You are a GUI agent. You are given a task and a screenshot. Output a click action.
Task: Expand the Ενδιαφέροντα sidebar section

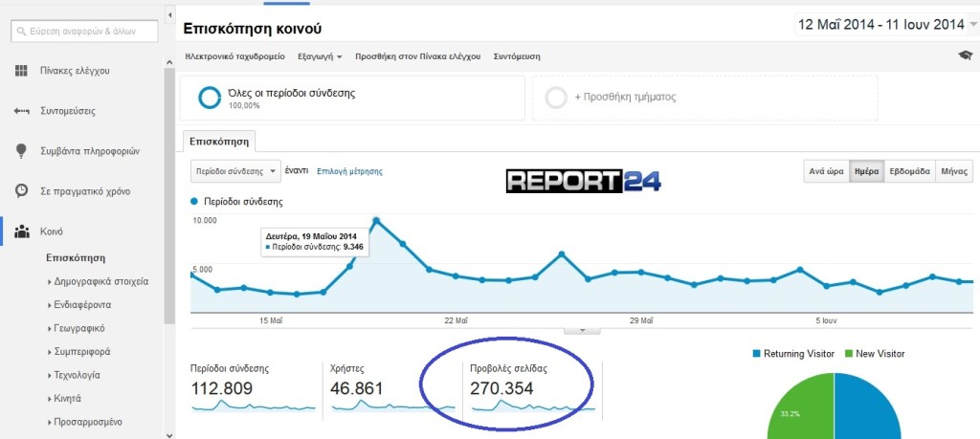click(x=79, y=305)
